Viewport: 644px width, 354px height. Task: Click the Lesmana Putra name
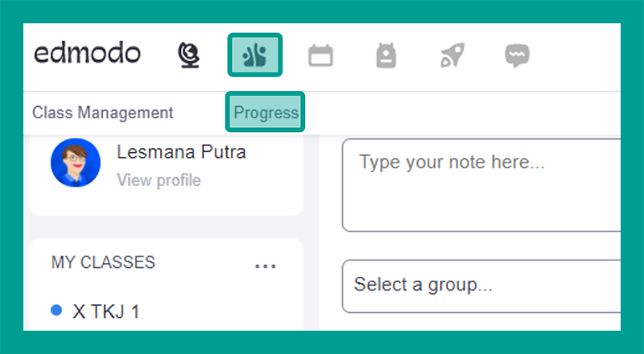(181, 152)
